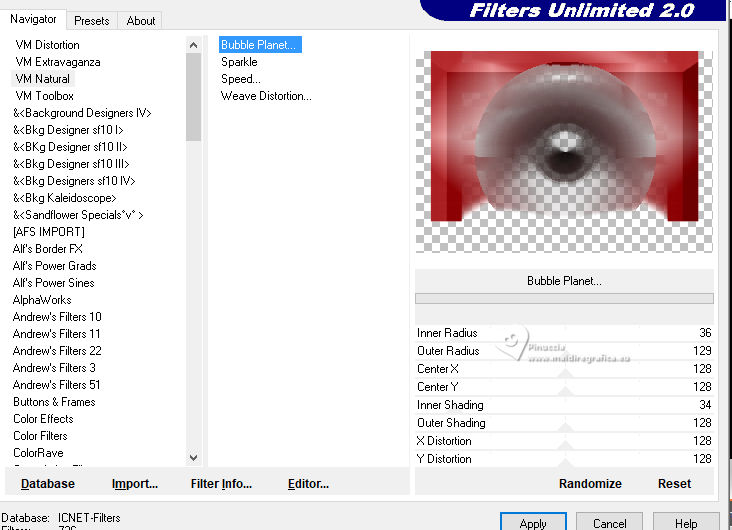Select &<Sandflower Specials°v°> category
732x530 pixels.
coord(78,215)
